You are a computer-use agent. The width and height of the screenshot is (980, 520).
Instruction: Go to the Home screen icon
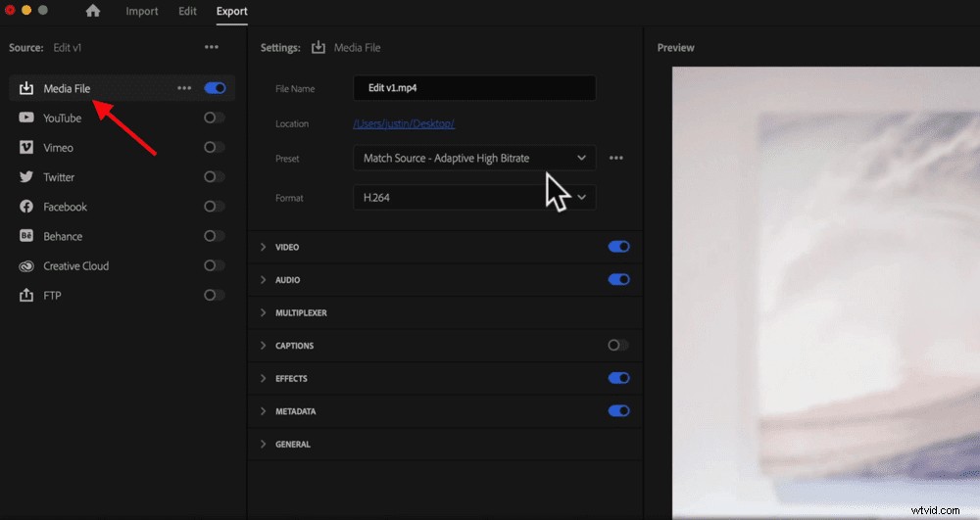(x=92, y=11)
